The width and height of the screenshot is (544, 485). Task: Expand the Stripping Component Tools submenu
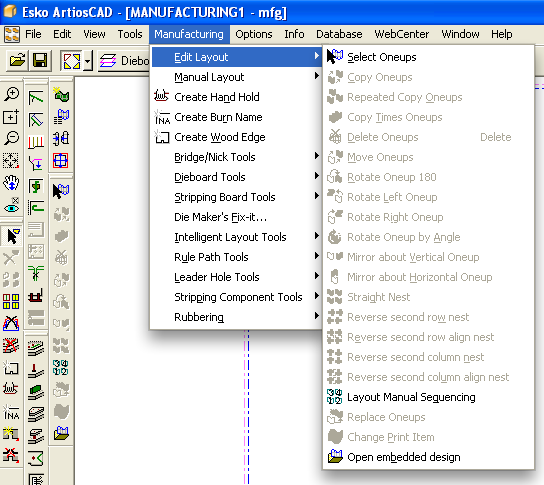point(237,297)
